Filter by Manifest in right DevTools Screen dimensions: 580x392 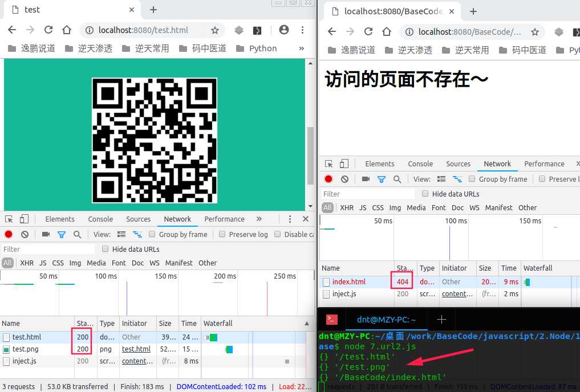pos(498,207)
